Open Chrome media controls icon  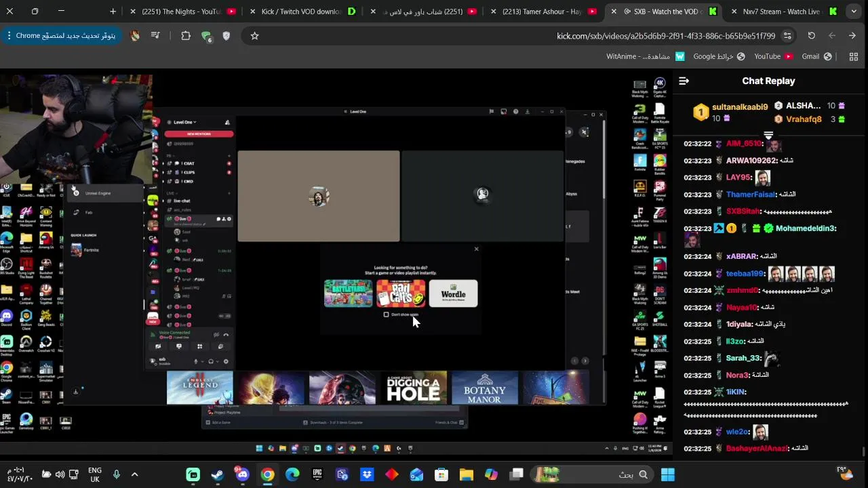pos(156,36)
